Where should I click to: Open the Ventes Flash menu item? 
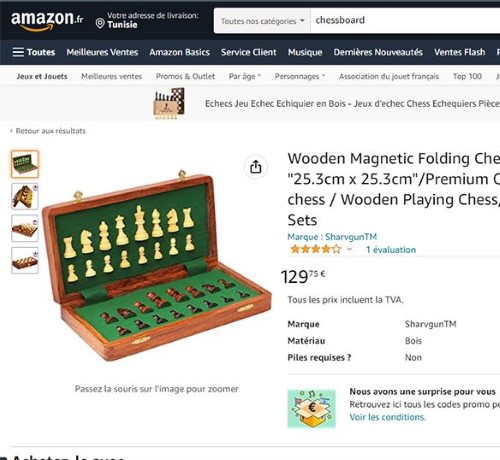tap(459, 52)
